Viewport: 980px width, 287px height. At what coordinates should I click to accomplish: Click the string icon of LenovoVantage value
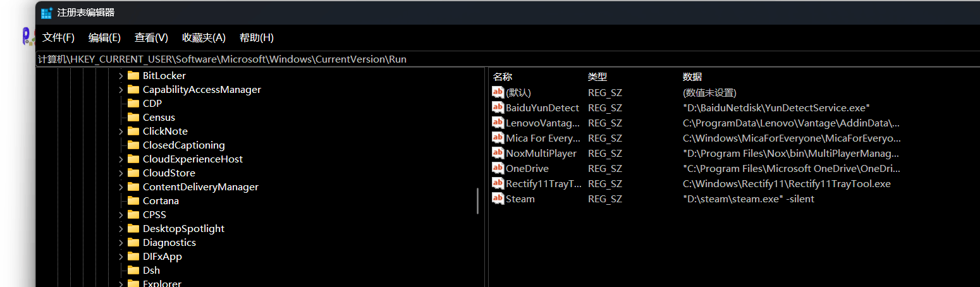pos(498,123)
